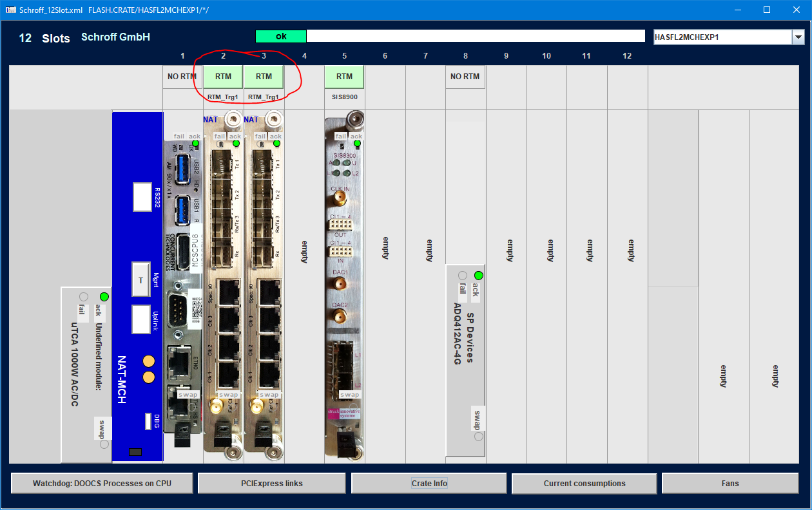This screenshot has height=510, width=812.
Task: Click the NO RTM button above slot 1
Action: (x=182, y=77)
